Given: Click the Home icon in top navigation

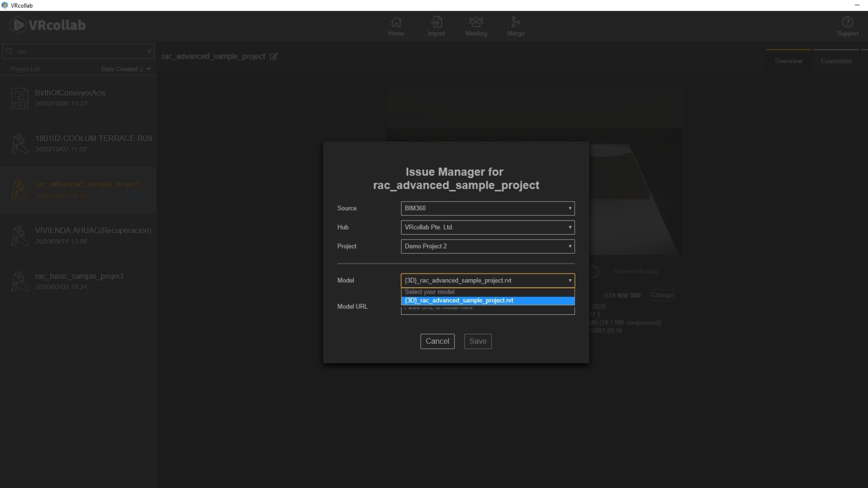Looking at the screenshot, I should tap(396, 22).
